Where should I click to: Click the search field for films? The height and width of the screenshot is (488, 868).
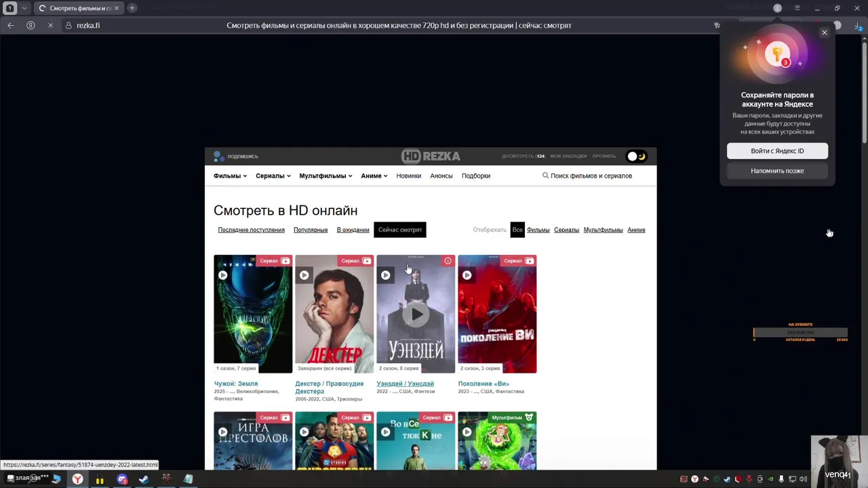(x=591, y=176)
